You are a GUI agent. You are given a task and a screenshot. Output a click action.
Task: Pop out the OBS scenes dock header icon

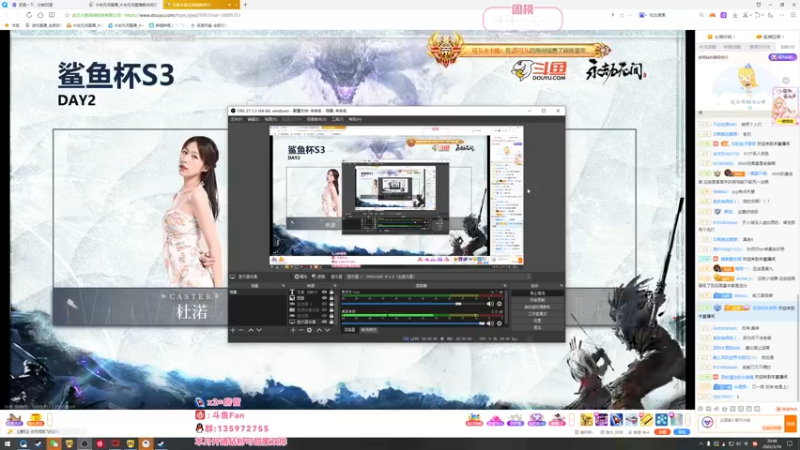pyautogui.click(x=283, y=286)
